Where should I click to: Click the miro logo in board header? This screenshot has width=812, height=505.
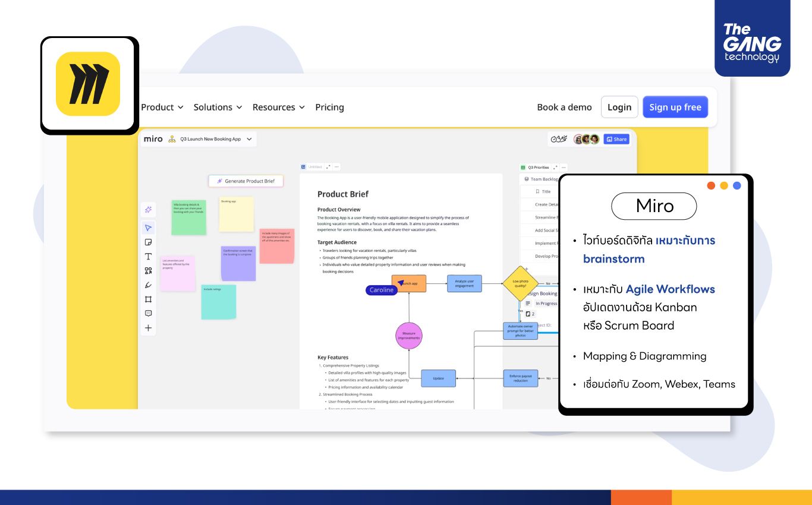pyautogui.click(x=153, y=139)
